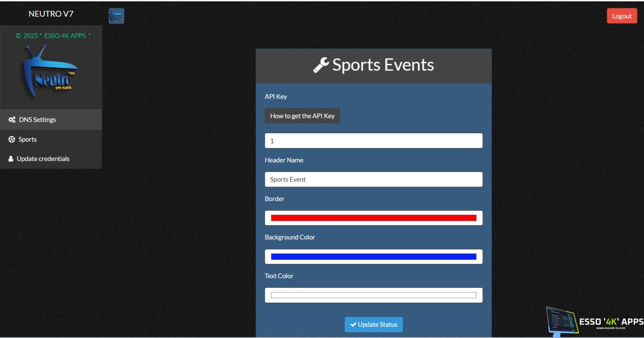This screenshot has width=644, height=338.
Task: Click the Neutro IPTV Player sidebar logo
Action: [50, 71]
